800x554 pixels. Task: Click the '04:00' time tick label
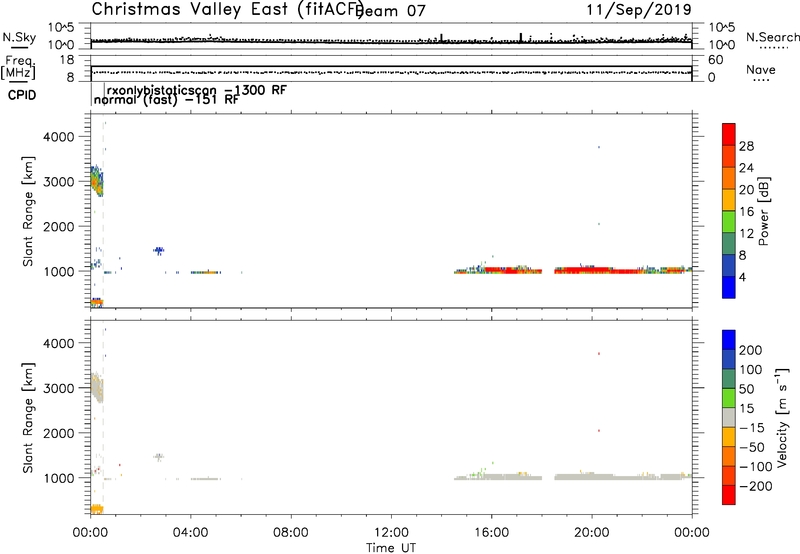[190, 533]
